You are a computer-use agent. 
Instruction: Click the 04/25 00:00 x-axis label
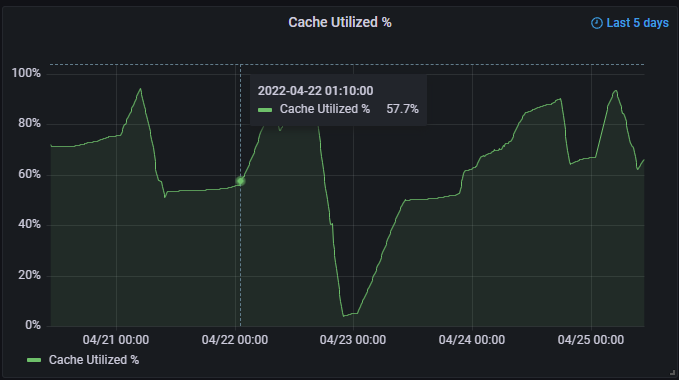tap(591, 340)
